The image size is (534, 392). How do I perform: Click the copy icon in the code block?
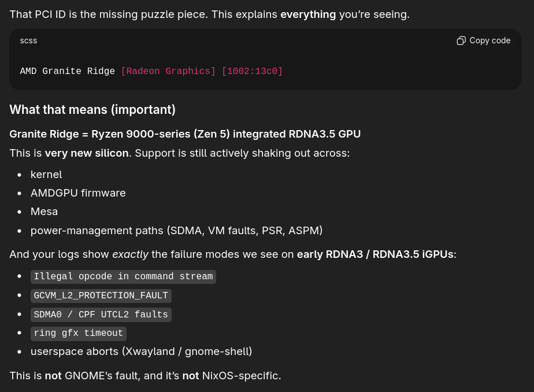461,40
